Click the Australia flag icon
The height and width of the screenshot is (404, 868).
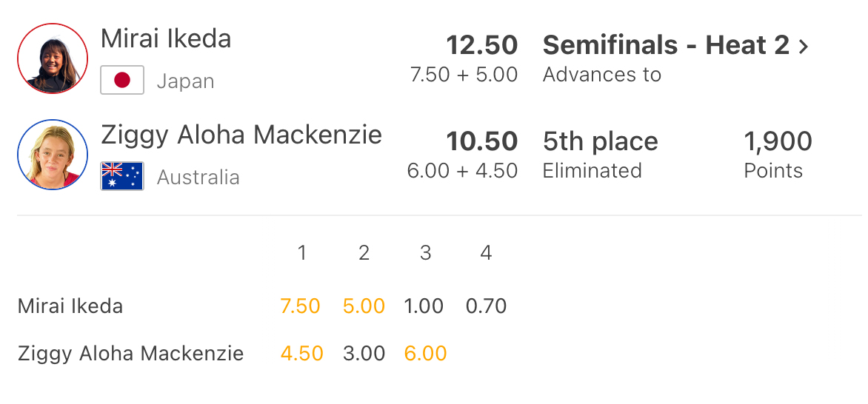122,176
